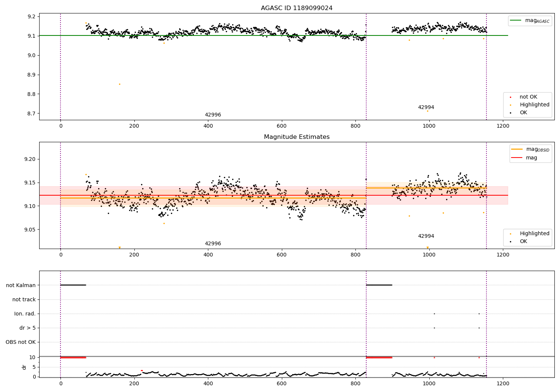Click obsid label 42996 in middle plot
Viewport: 560px width, 392px height.
[213, 244]
